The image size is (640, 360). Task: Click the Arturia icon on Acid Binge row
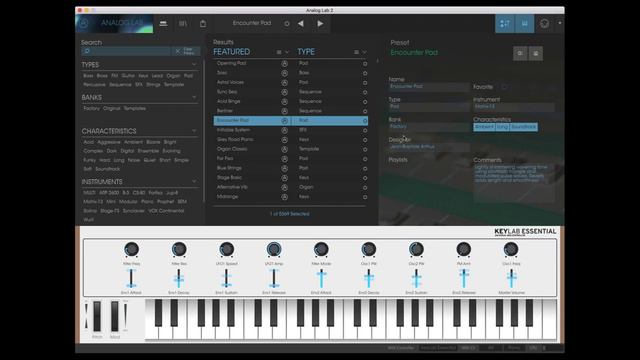(x=284, y=102)
